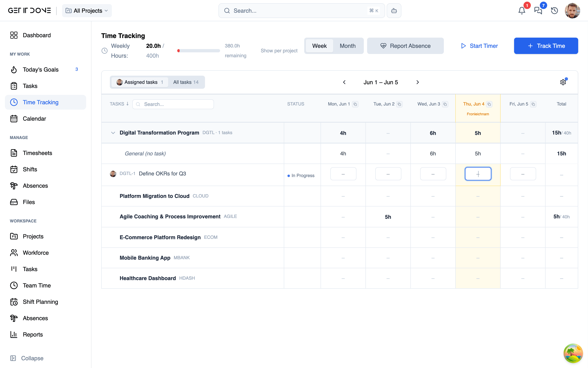588x368 pixels.
Task: Open the beach island widget icon
Action: pos(573,353)
